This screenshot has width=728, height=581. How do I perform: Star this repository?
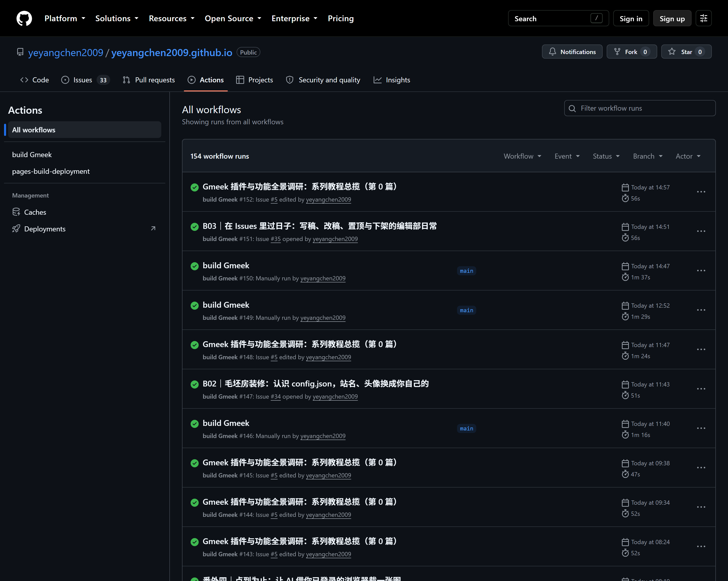(686, 52)
